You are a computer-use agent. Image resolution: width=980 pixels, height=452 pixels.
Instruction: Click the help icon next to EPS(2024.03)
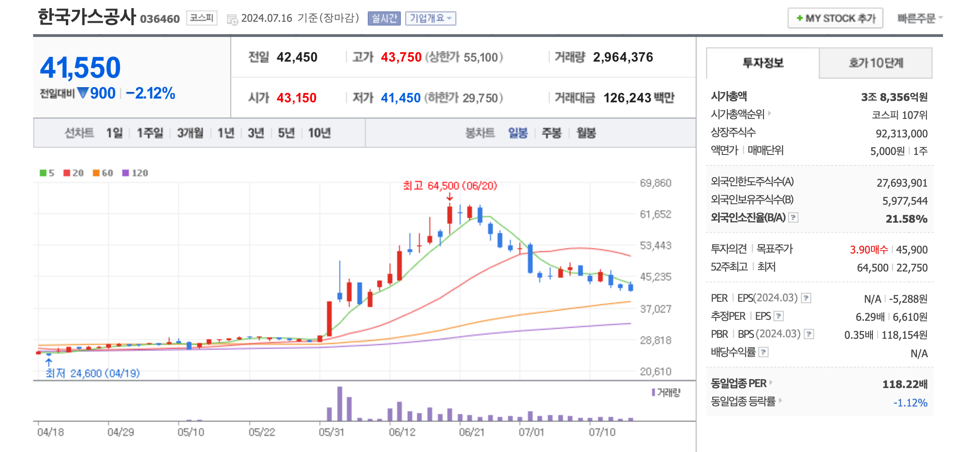coord(806,298)
